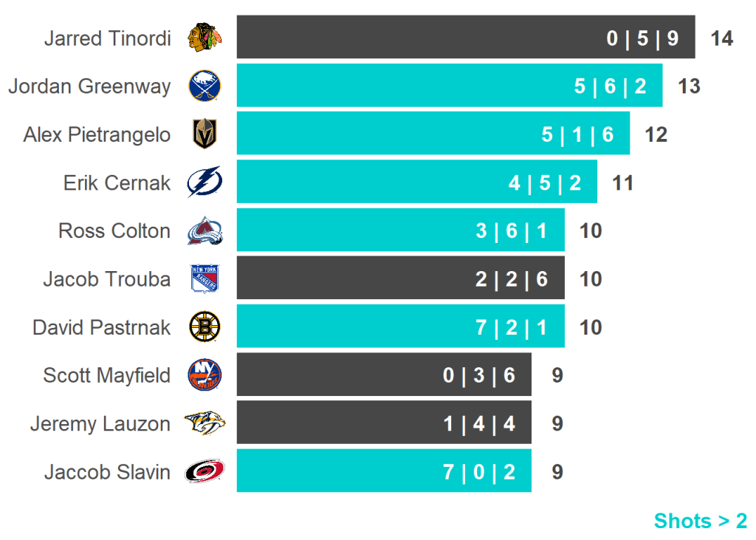
Task: Click David Pastrnak's name label
Action: click(101, 327)
